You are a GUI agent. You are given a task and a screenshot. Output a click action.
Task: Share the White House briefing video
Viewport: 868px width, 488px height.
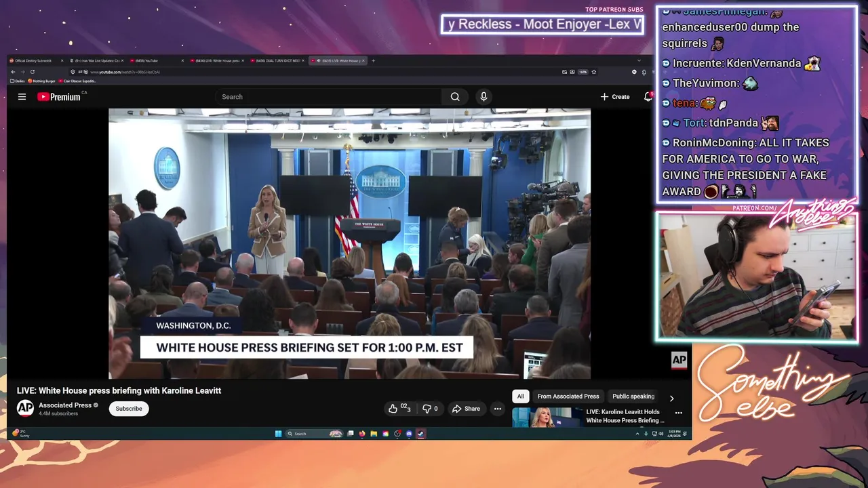pyautogui.click(x=466, y=409)
